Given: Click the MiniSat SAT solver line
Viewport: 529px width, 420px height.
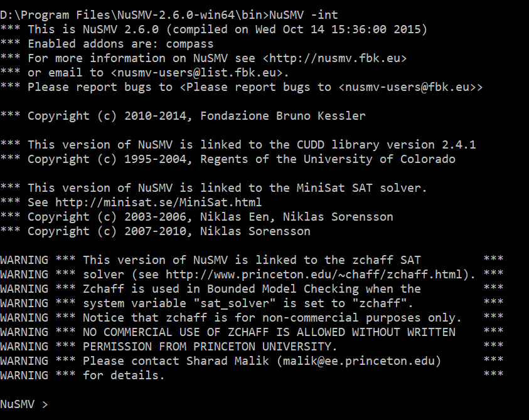Looking at the screenshot, I should pos(213,188).
